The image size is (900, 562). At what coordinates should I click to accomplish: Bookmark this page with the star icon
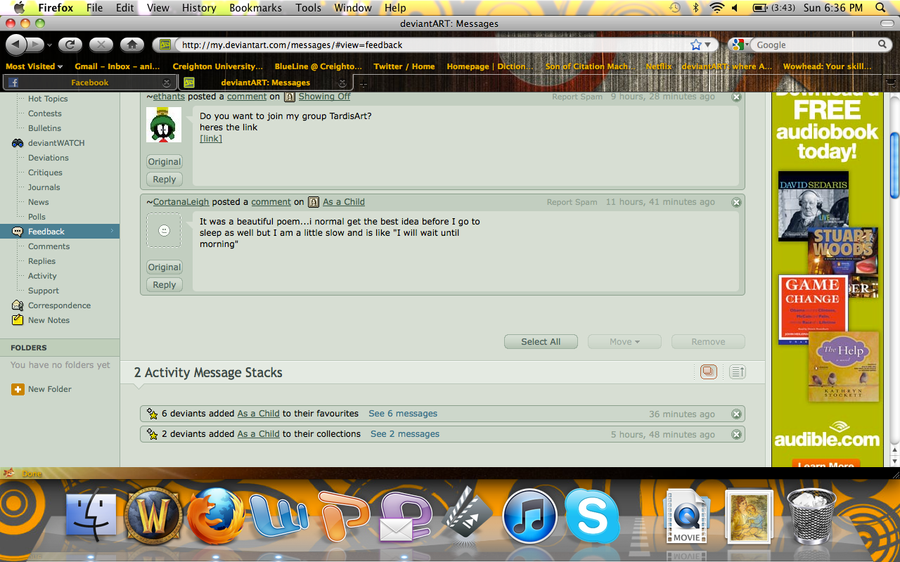click(696, 45)
